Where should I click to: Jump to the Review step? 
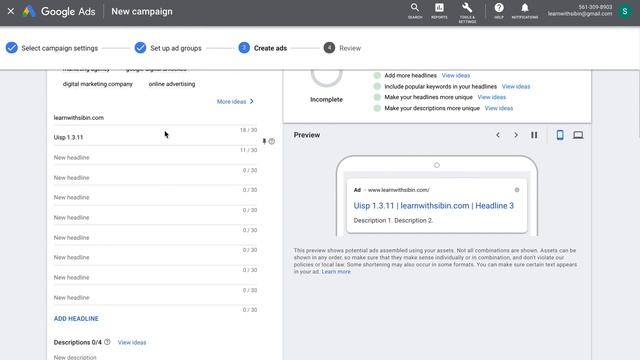[x=342, y=48]
